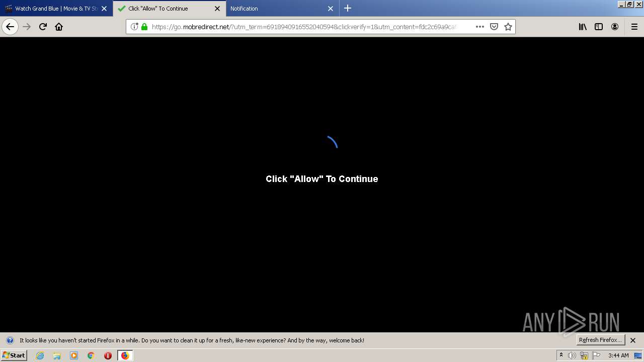The image size is (644, 362).
Task: Open the Firefox hamburger menu
Action: 634,27
